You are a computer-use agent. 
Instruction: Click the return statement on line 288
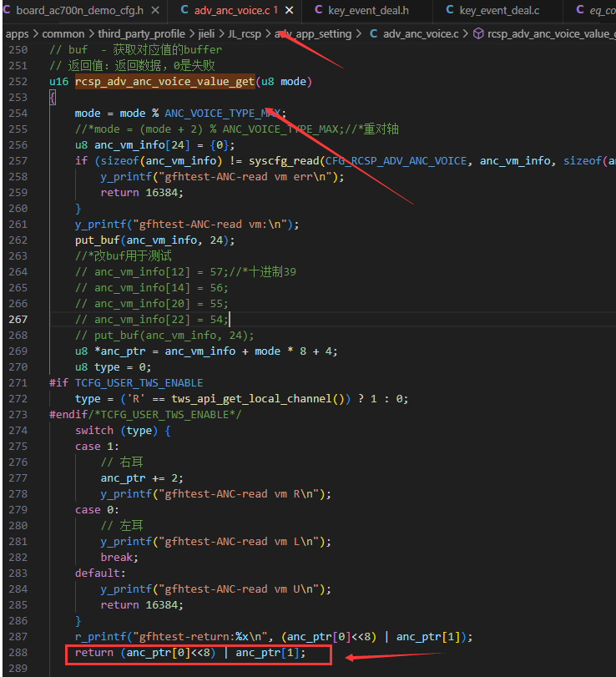pyautogui.click(x=190, y=653)
